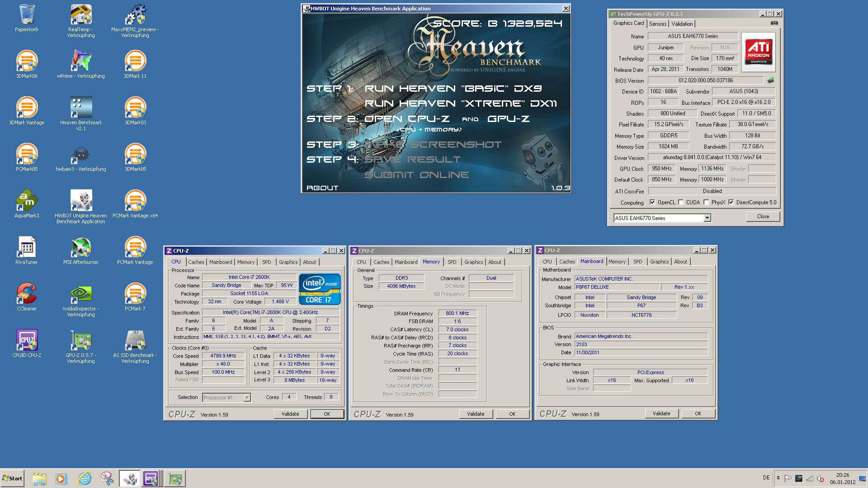Open MaxxMEM2_preview shortcut icon
This screenshot has height=488, width=868.
(x=135, y=21)
